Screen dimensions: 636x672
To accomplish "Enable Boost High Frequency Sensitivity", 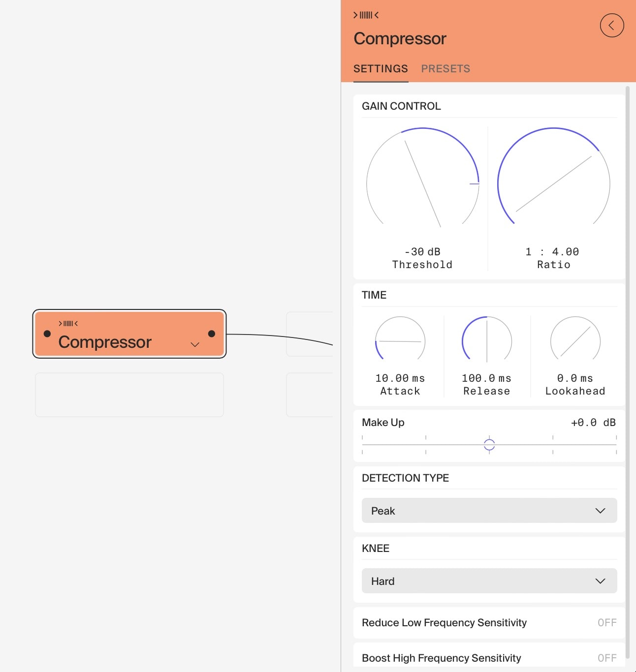I will [606, 658].
